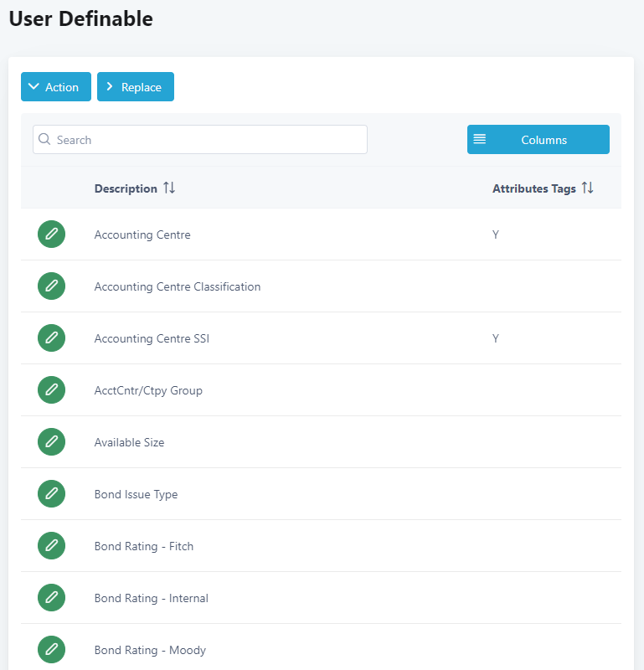644x670 pixels.
Task: Click pencil icon for Bond Rating - Moody
Action: pos(51,650)
